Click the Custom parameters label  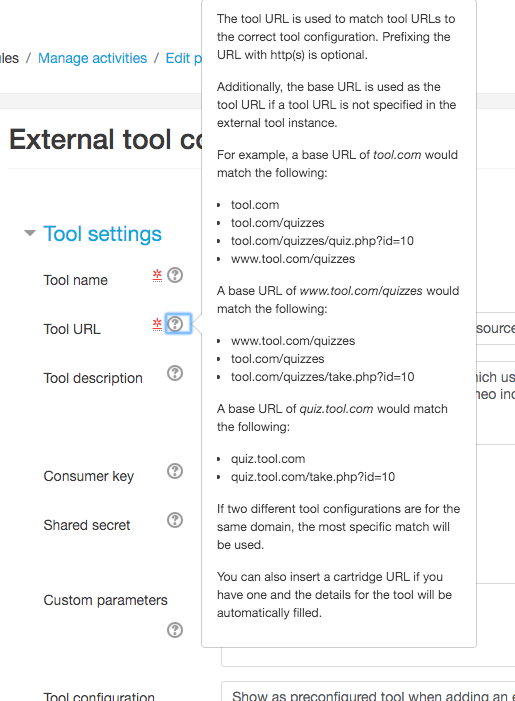[x=106, y=600]
